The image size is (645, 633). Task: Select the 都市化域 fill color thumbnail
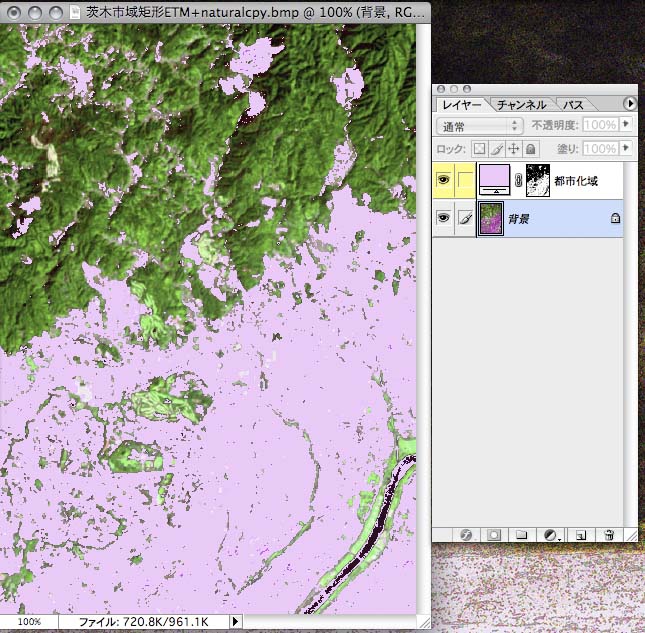494,180
